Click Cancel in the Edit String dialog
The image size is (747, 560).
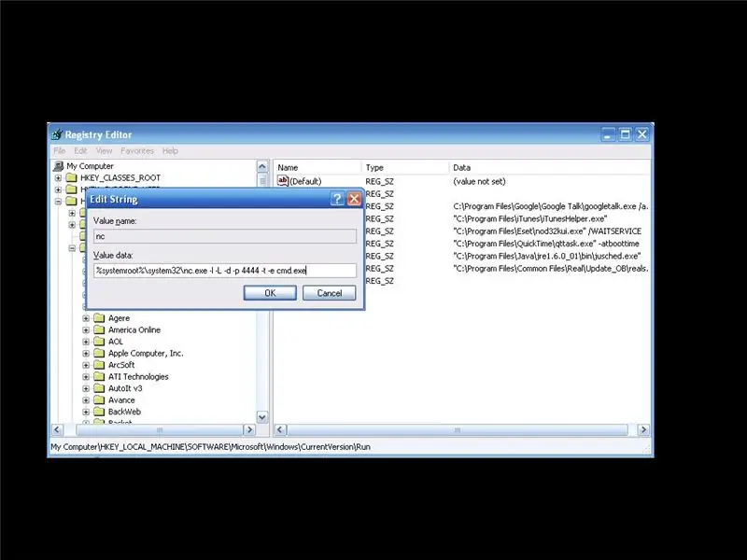coord(330,293)
